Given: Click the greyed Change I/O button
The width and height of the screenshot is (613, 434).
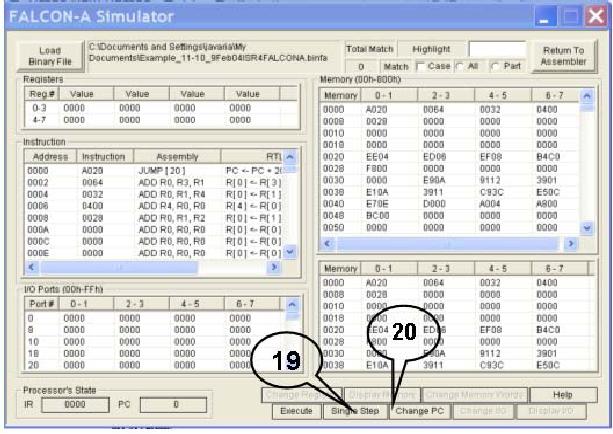Looking at the screenshot, I should coord(483,411).
